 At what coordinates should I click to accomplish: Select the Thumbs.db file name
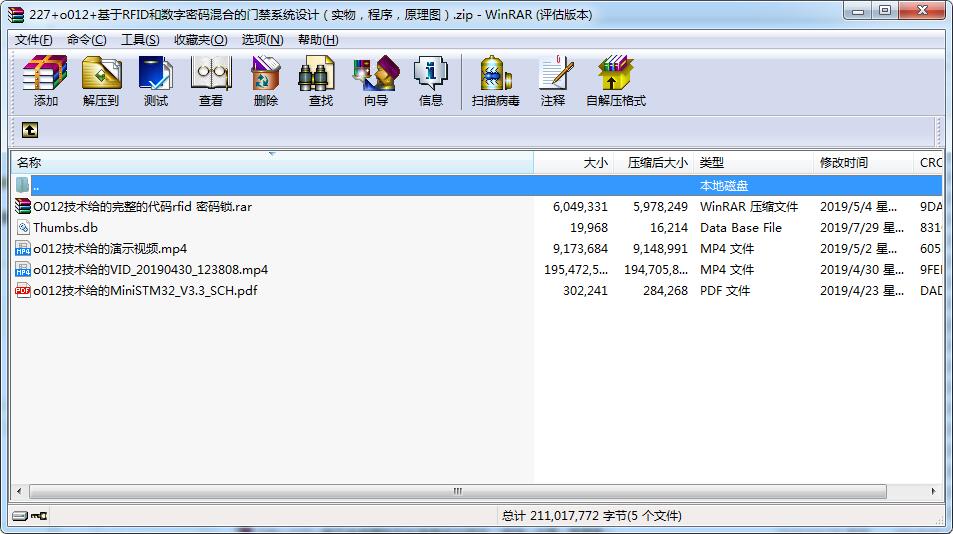click(x=65, y=228)
